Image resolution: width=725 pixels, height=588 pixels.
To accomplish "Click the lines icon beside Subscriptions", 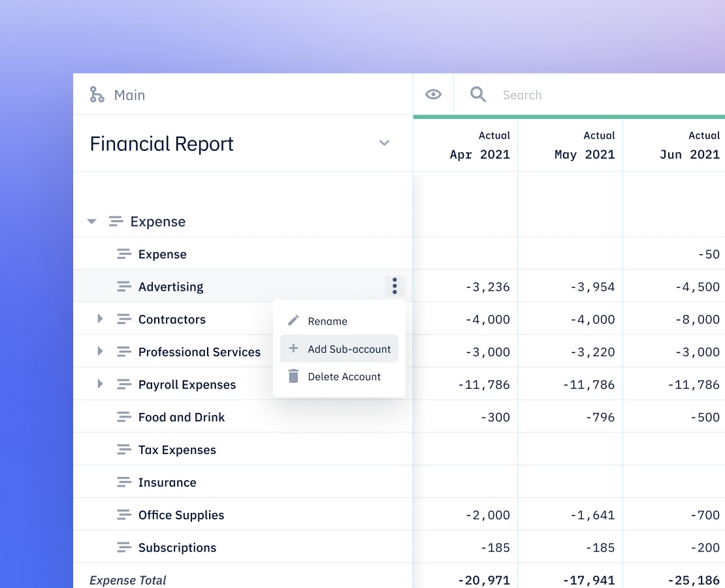I will tap(124, 547).
